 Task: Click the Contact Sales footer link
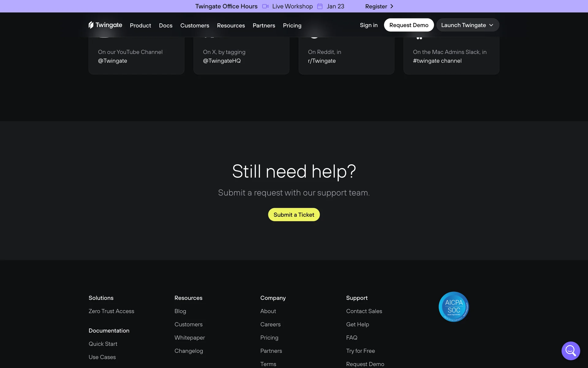364,311
